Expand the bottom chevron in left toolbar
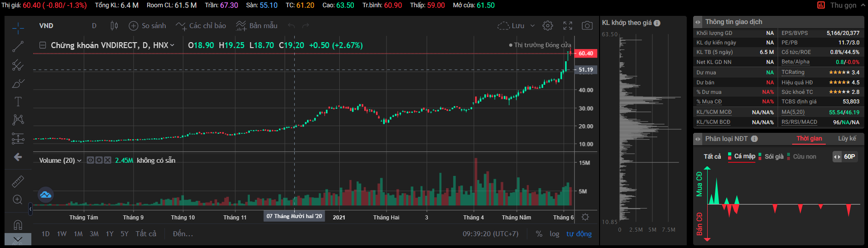The width and height of the screenshot is (868, 248). point(18,239)
